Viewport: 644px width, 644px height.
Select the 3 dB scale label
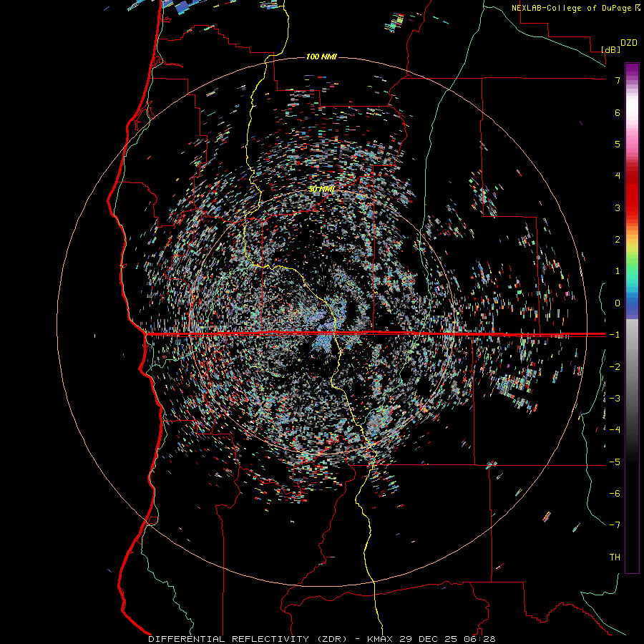coord(618,208)
